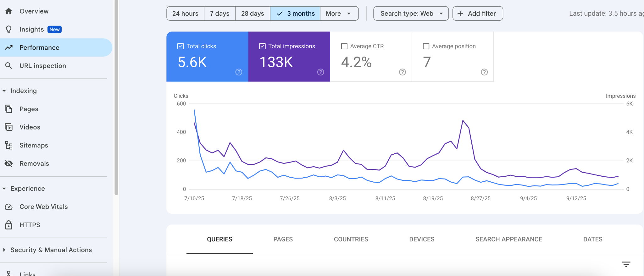644x276 pixels.
Task: Click the sidebar vertical scrollbar
Action: point(116,97)
